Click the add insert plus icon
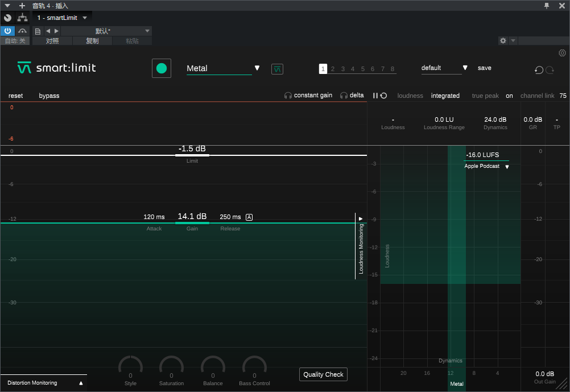 [x=22, y=6]
